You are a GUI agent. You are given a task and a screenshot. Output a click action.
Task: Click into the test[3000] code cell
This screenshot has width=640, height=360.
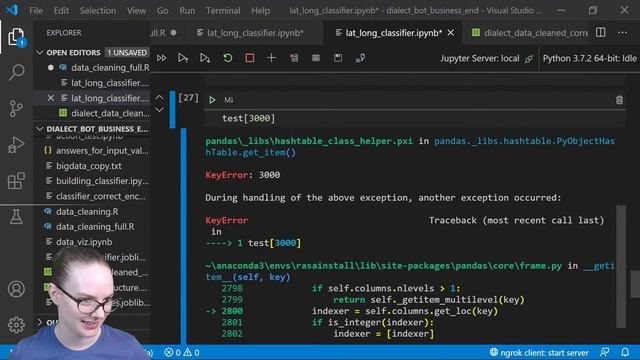tap(415, 118)
